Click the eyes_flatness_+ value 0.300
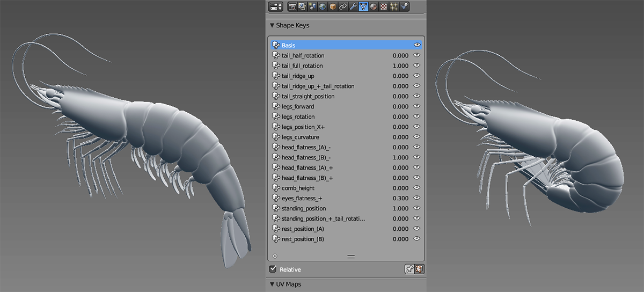This screenshot has width=644, height=292. click(400, 198)
